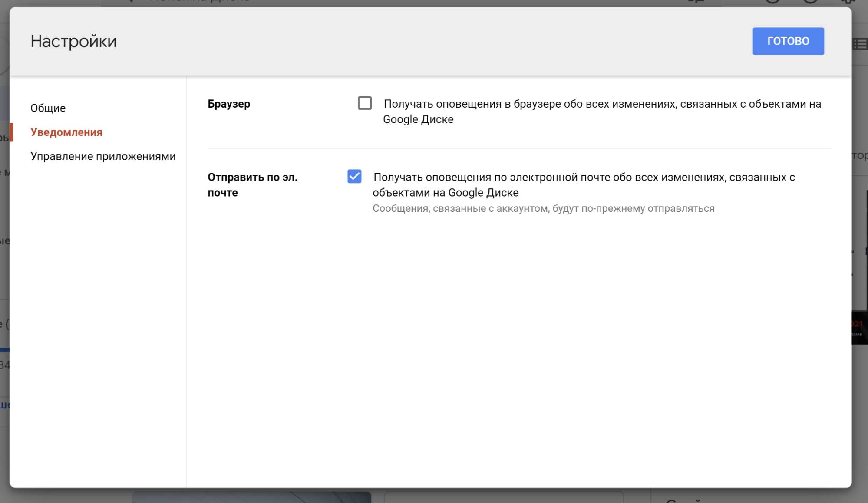
Task: Click the Уведомления tab
Action: pos(66,131)
